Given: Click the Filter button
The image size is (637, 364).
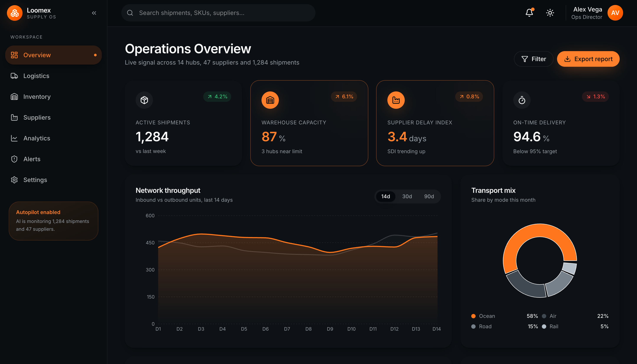Looking at the screenshot, I should click(x=533, y=59).
